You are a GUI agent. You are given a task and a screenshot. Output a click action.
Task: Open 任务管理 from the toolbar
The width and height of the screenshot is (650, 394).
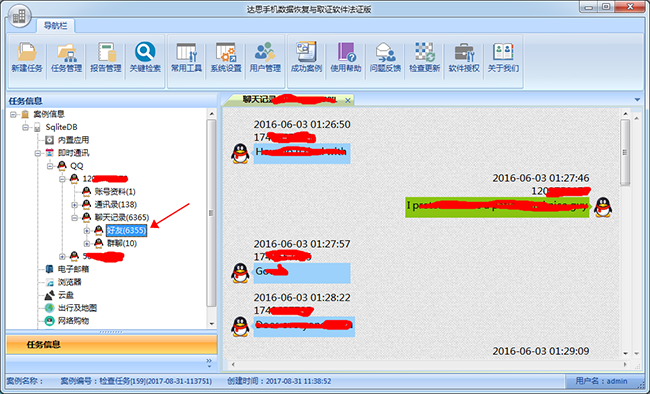[x=66, y=57]
